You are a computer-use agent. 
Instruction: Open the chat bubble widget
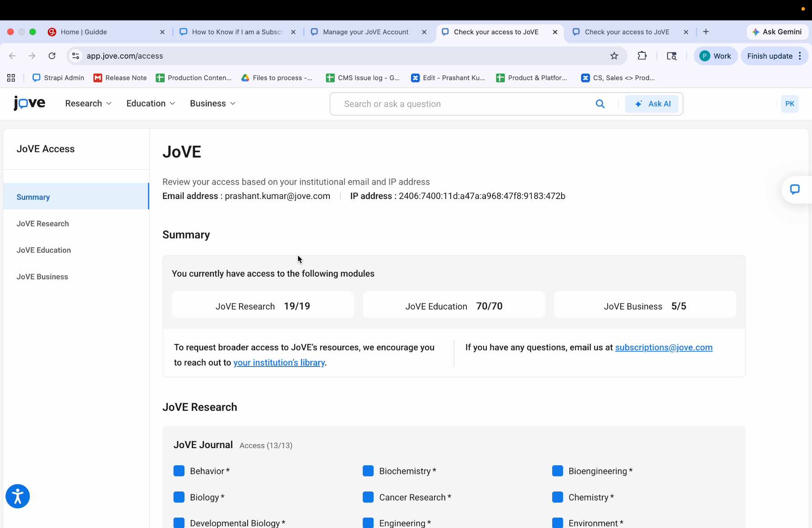tap(795, 190)
